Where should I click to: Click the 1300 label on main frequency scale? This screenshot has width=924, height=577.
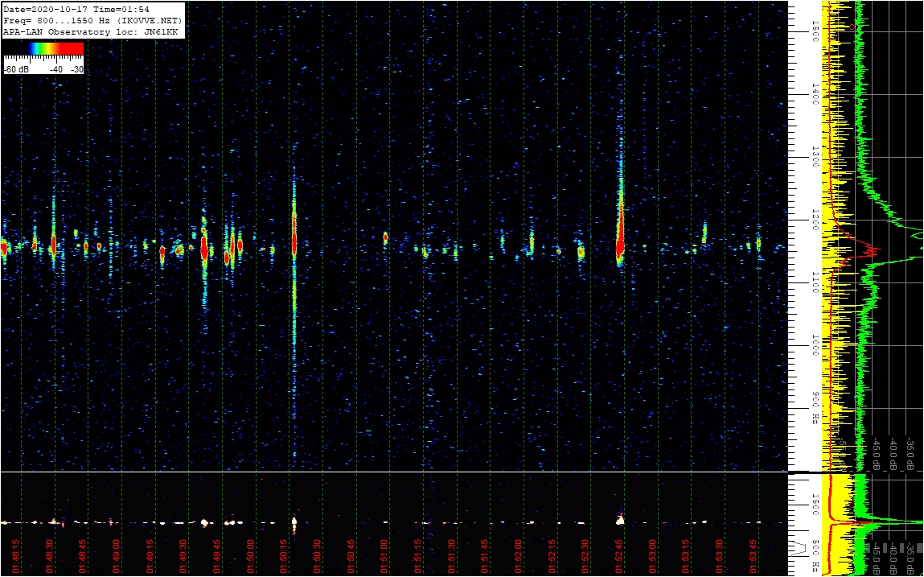point(815,157)
